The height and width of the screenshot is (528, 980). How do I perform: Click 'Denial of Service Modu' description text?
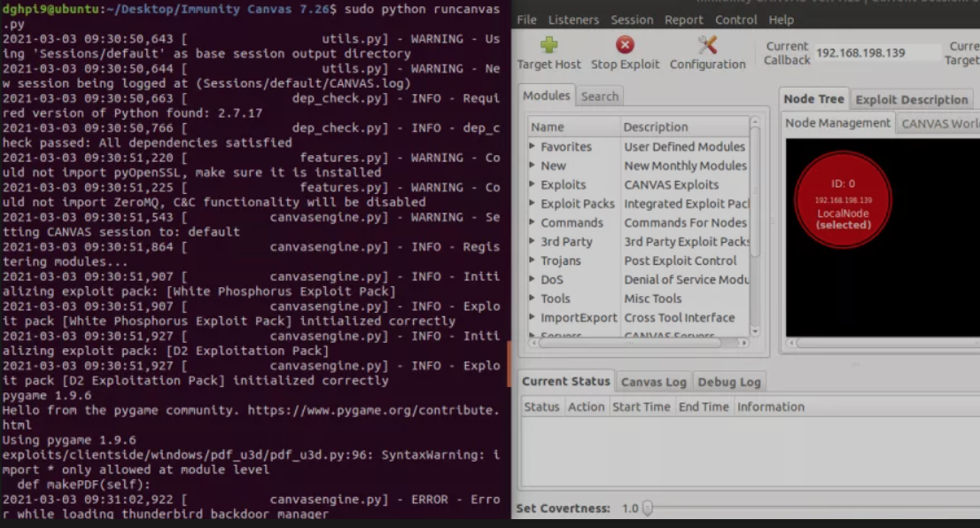[686, 279]
